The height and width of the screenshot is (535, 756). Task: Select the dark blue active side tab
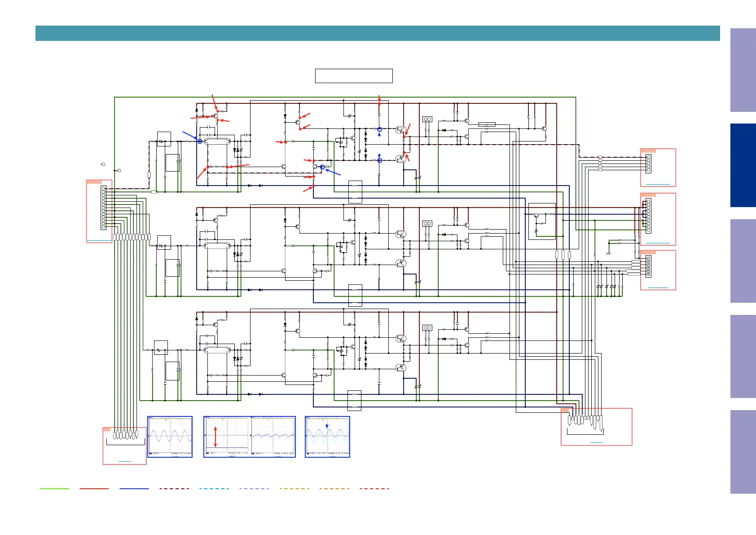743,165
